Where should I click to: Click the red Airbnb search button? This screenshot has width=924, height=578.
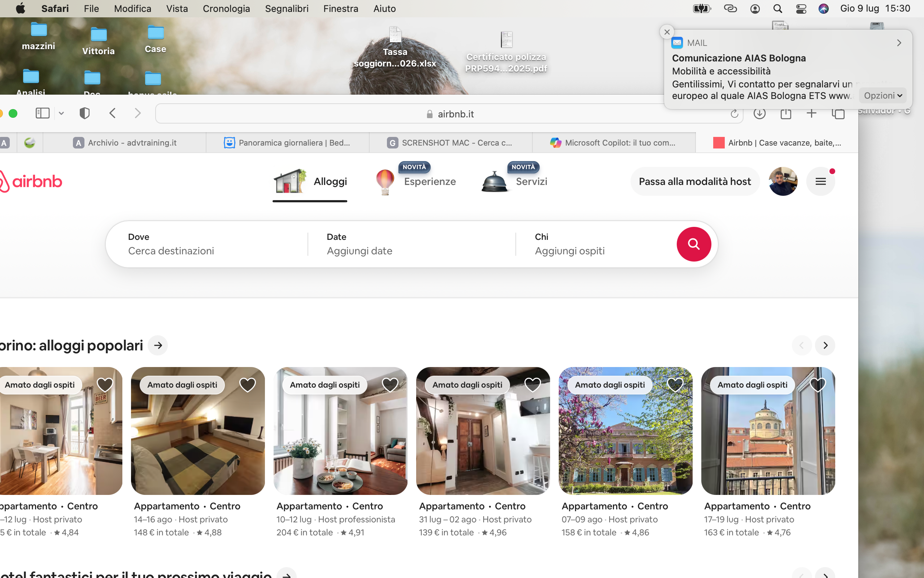694,244
